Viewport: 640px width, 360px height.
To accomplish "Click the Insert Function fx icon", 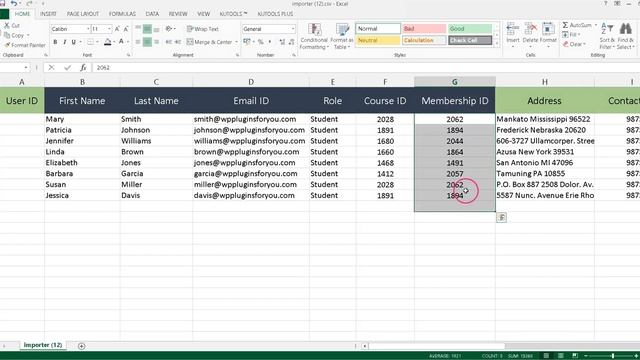I will (83, 67).
